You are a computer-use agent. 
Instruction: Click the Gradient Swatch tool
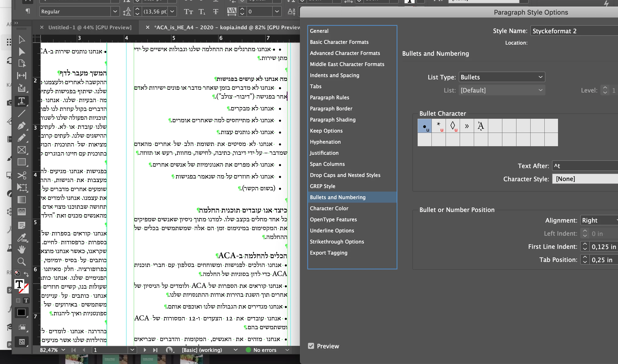click(22, 200)
